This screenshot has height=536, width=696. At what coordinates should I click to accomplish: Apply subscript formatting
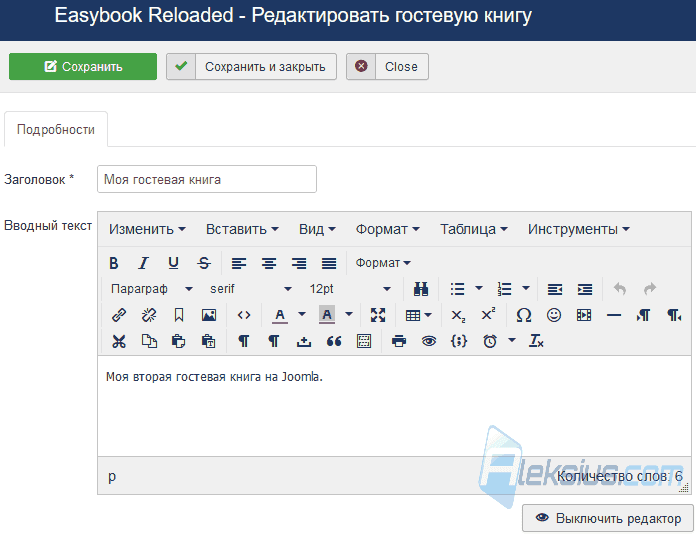458,315
